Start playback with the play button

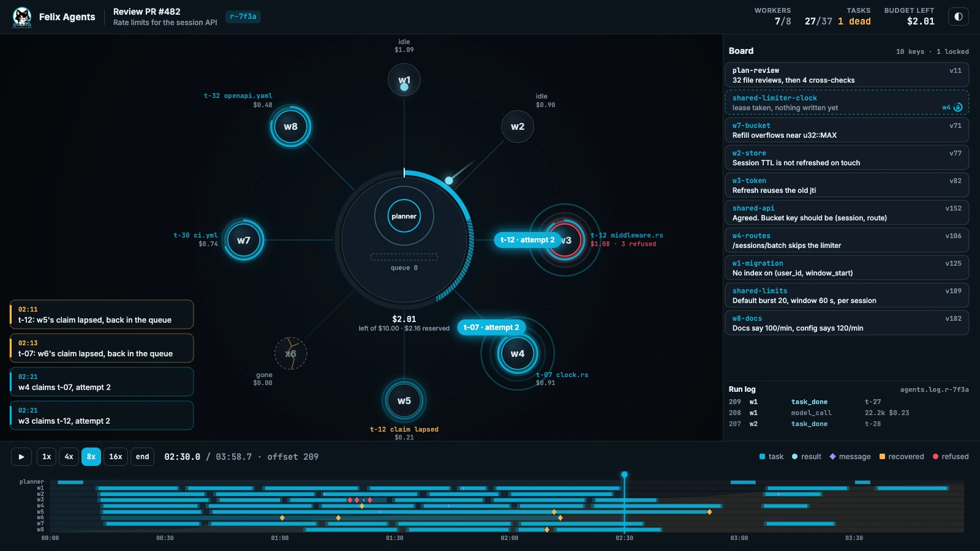click(x=21, y=457)
